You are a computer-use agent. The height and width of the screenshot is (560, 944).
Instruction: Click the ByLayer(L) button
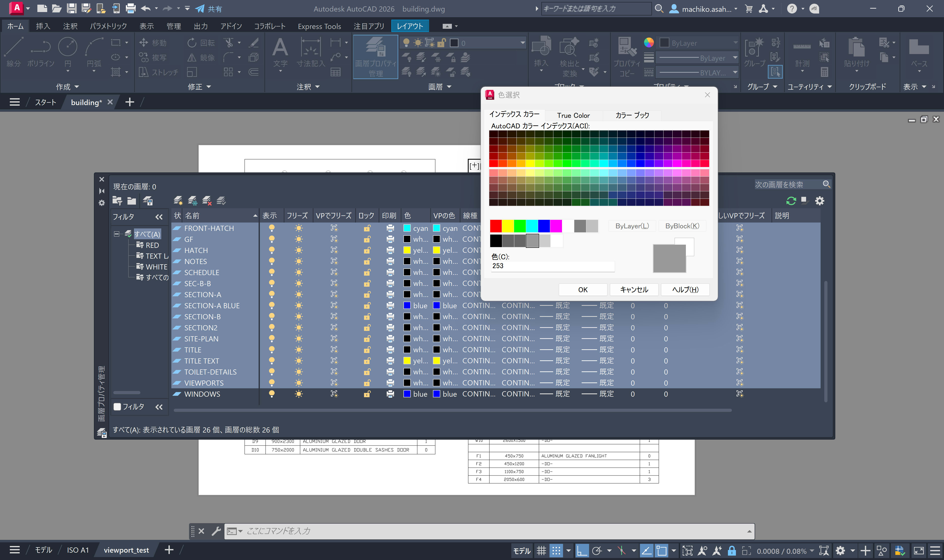pos(632,226)
